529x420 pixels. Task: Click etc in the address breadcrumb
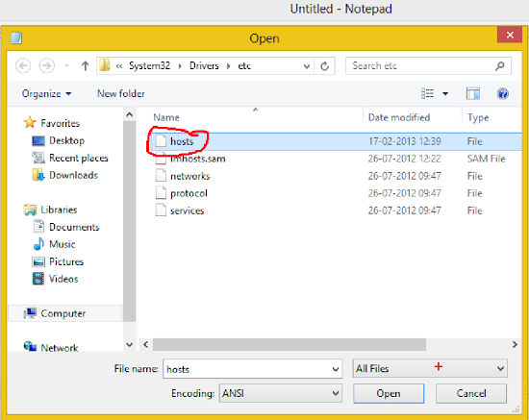click(244, 65)
